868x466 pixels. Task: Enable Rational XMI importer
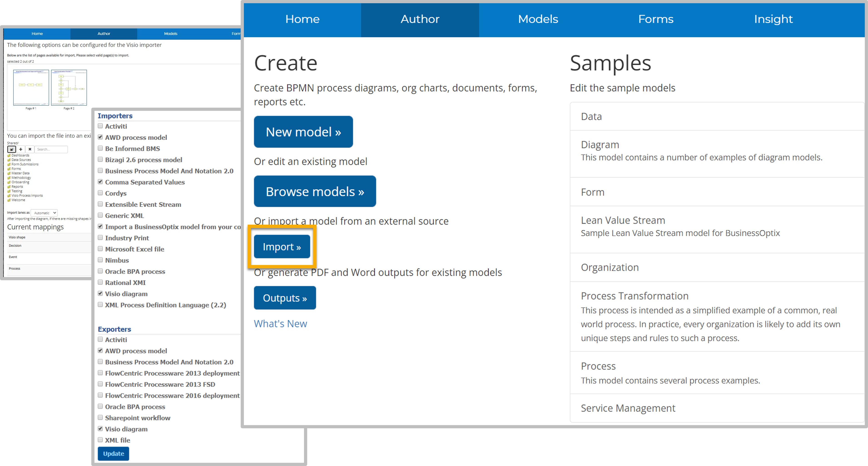click(100, 282)
